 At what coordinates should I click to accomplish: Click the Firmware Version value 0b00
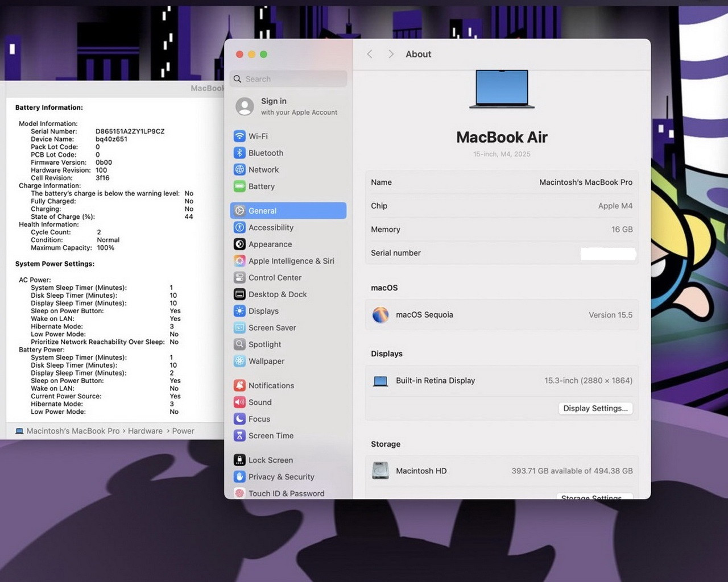pos(104,163)
